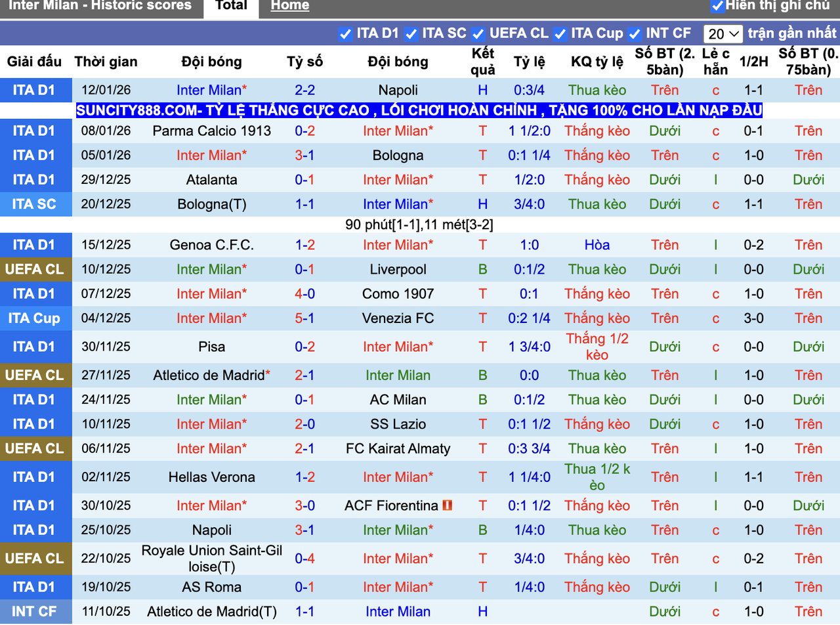Open Napoli team in the 12/01/26 row

(398, 91)
